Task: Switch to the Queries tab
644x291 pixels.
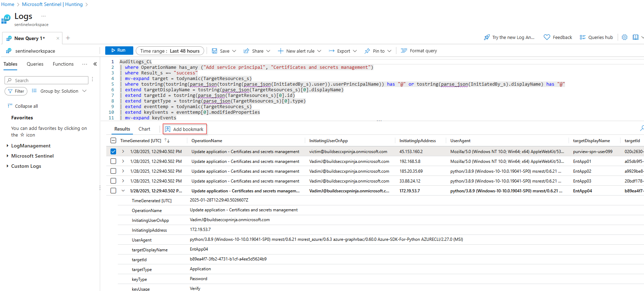Action: pyautogui.click(x=35, y=64)
